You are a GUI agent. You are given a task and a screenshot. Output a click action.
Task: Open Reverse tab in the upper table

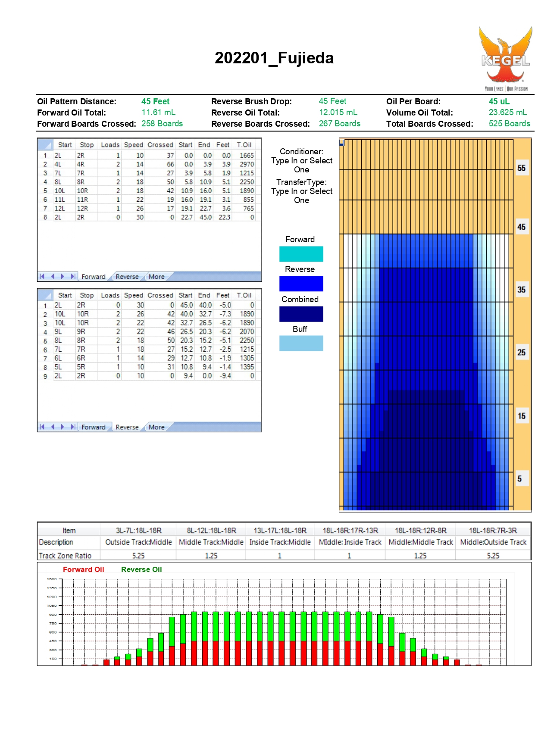tap(127, 277)
